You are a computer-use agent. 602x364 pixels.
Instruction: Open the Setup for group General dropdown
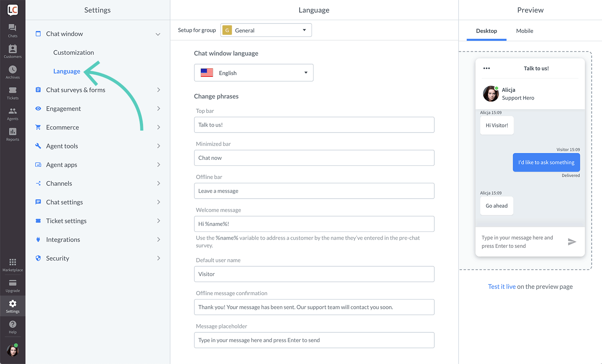pos(266,30)
